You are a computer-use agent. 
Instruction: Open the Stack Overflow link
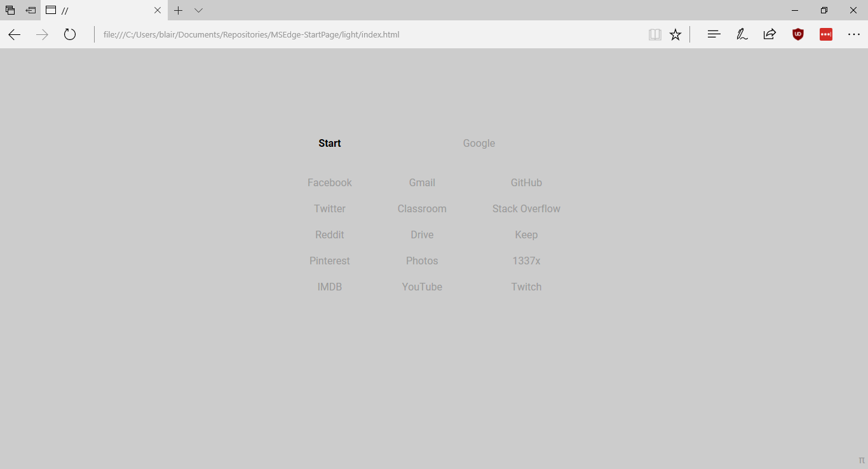(526, 209)
